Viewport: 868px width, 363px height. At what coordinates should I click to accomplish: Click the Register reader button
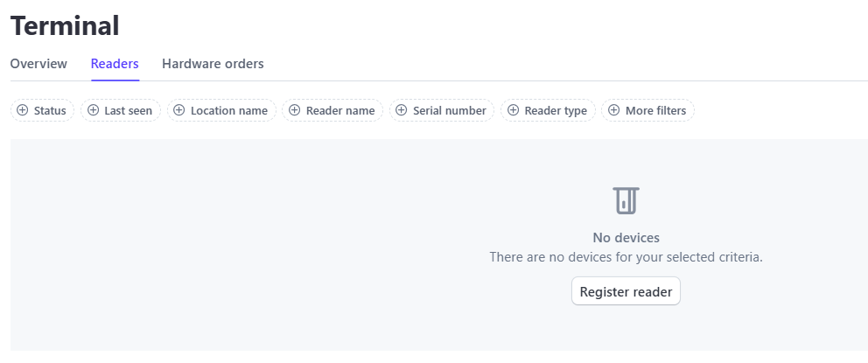tap(626, 291)
